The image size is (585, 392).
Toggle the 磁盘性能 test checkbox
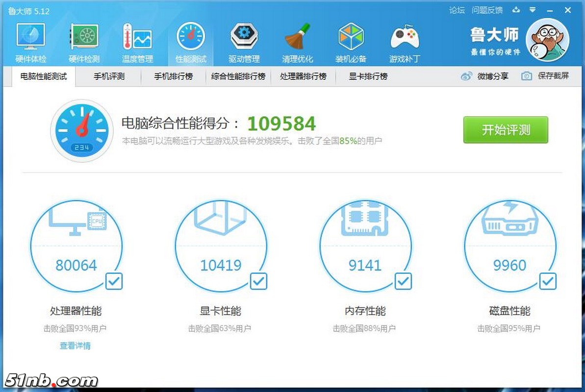(x=548, y=281)
